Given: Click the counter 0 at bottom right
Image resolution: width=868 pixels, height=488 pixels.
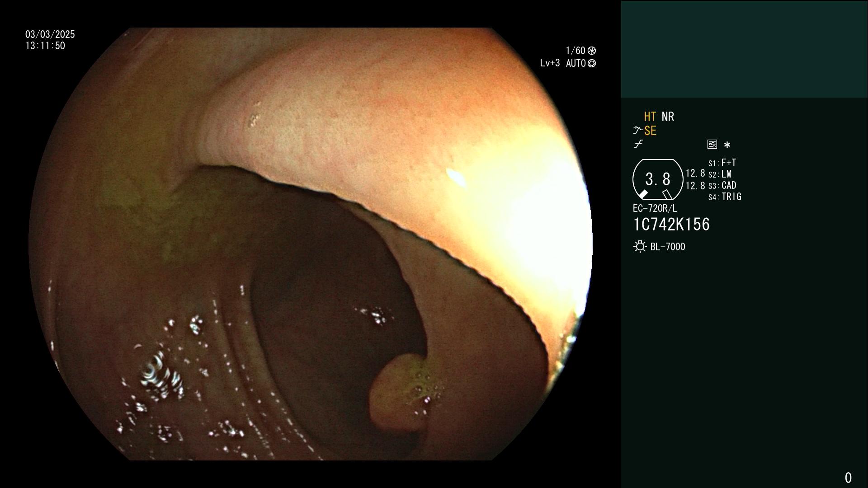Looking at the screenshot, I should (x=848, y=478).
